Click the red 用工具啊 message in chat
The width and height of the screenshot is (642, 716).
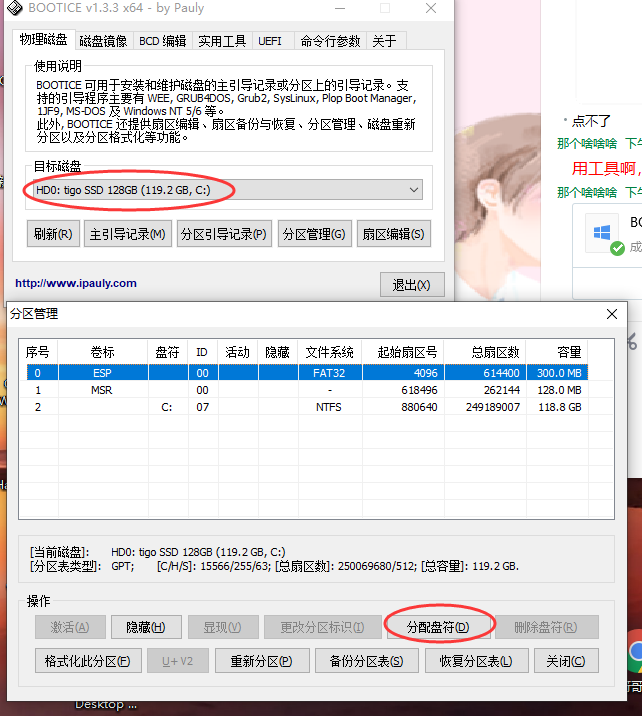[x=606, y=168]
